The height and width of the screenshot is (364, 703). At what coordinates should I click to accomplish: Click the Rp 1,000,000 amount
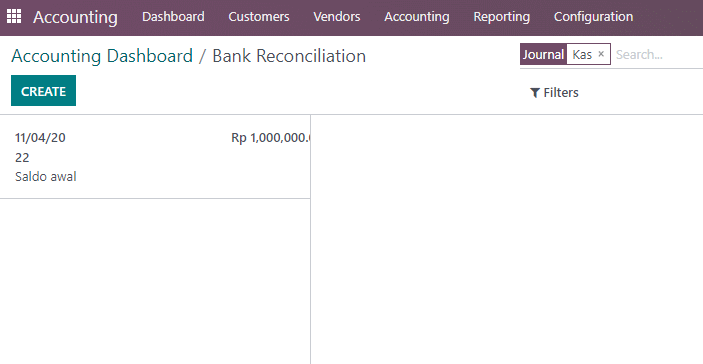coord(271,138)
